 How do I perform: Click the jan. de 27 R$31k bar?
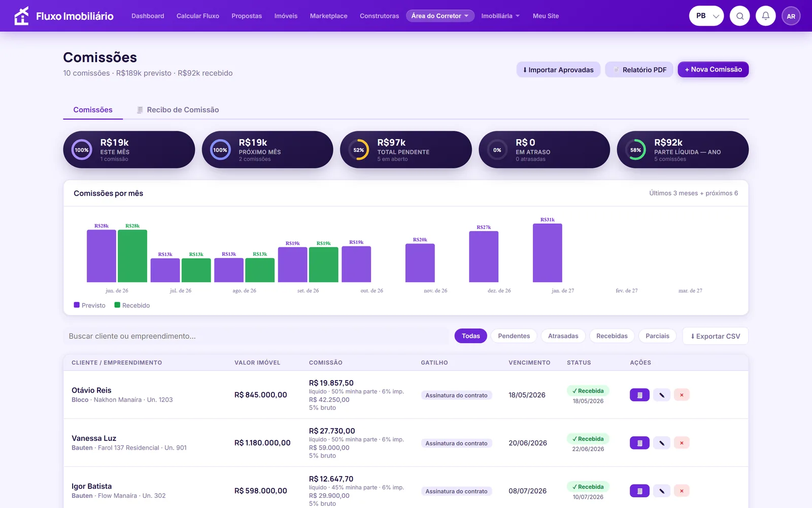pyautogui.click(x=548, y=253)
